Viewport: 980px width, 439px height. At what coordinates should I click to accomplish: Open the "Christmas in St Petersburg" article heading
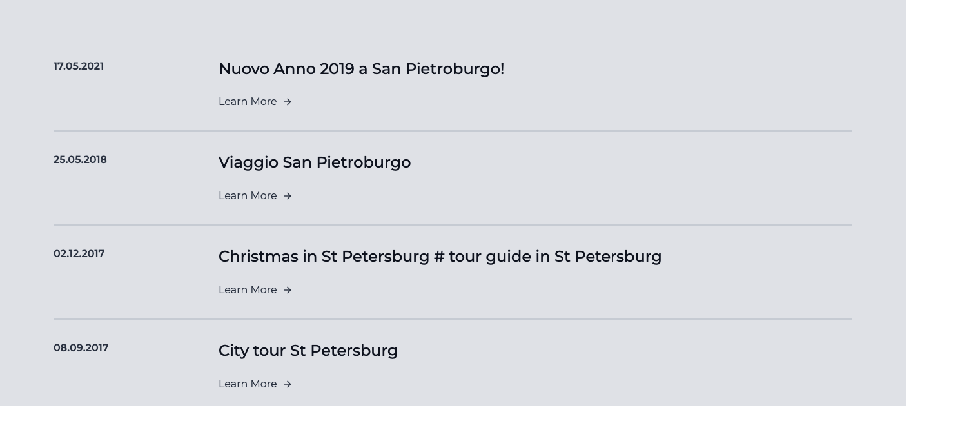click(440, 257)
